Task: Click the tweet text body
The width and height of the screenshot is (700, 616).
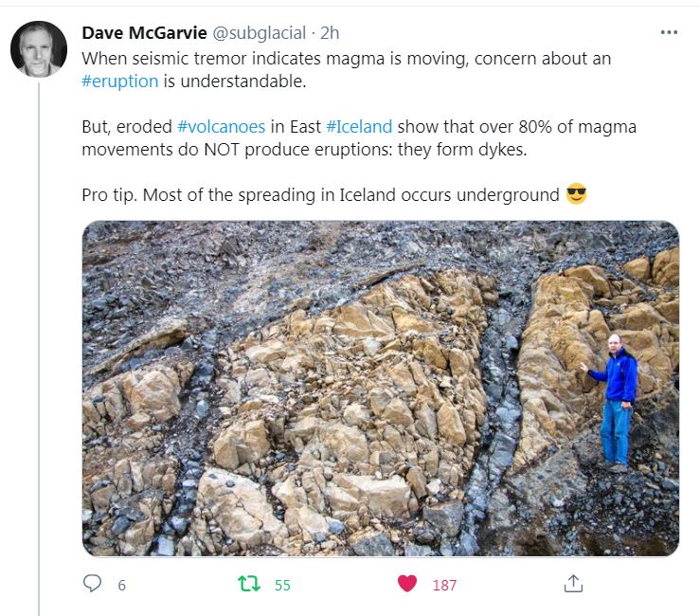Action: coord(359,127)
